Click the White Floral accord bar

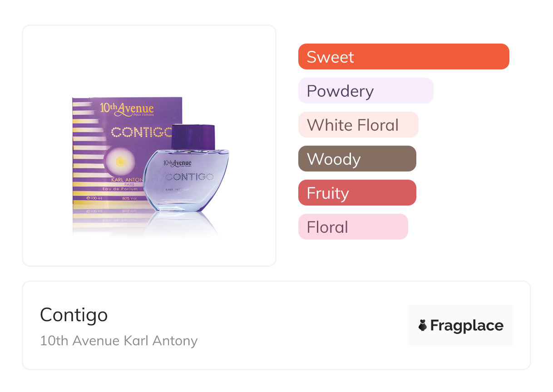[358, 125]
